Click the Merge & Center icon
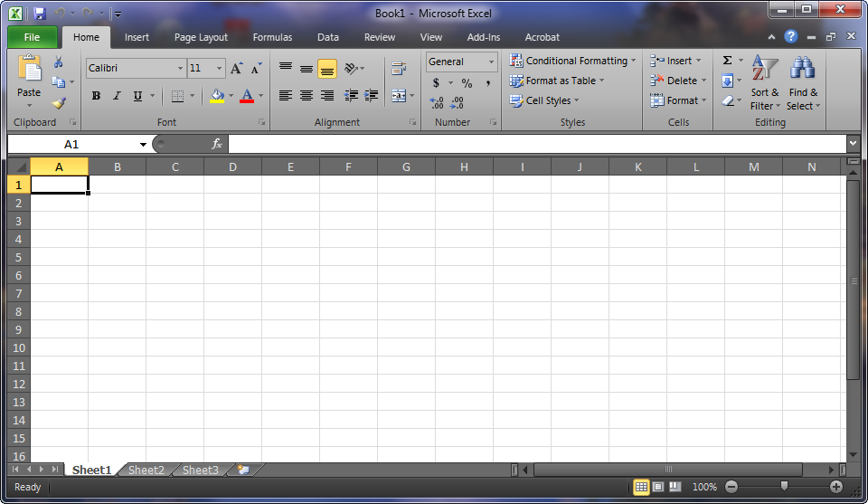 point(399,95)
